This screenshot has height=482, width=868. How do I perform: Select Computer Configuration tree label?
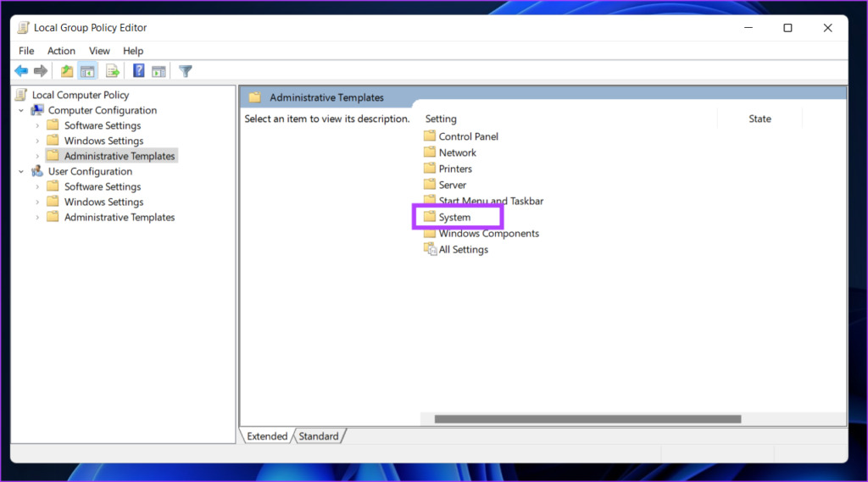[x=103, y=110]
